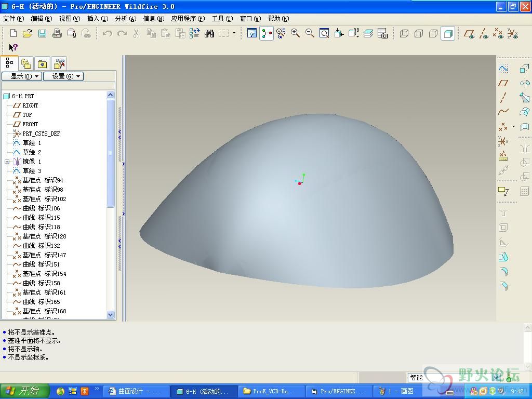
Task: Select the Revolve tool in the right toolbar
Action: [x=525, y=83]
